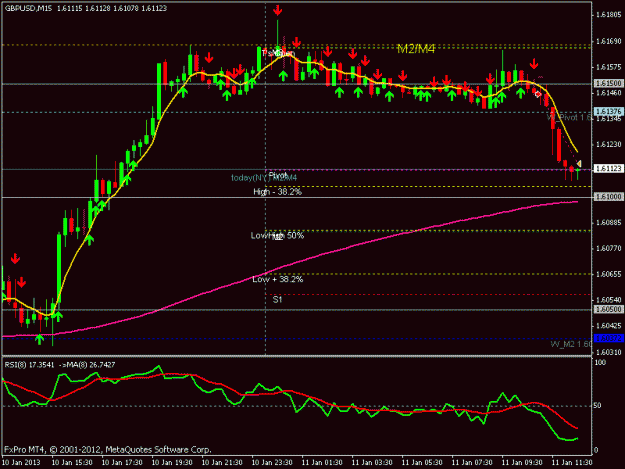The height and width of the screenshot is (469, 625).
Task: Click the current price box 1.61123
Action: pyautogui.click(x=608, y=169)
